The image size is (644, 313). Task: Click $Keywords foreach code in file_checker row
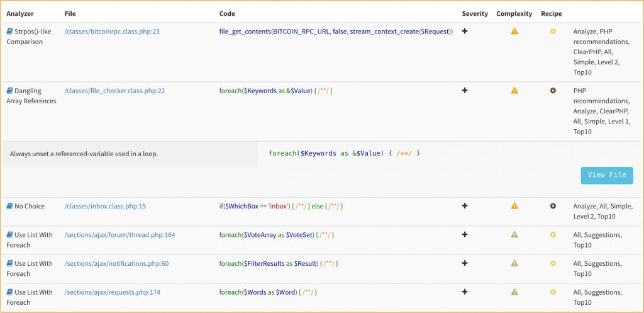[275, 91]
